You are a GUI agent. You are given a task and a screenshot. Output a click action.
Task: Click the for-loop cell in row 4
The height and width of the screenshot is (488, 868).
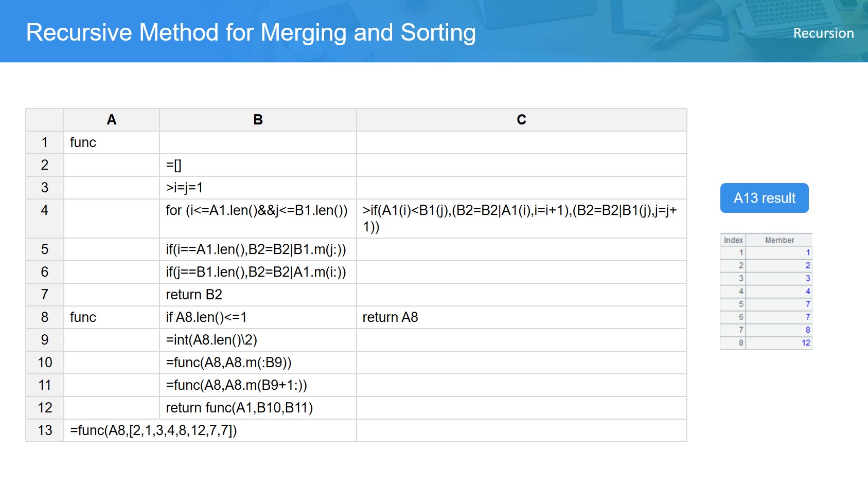(257, 210)
